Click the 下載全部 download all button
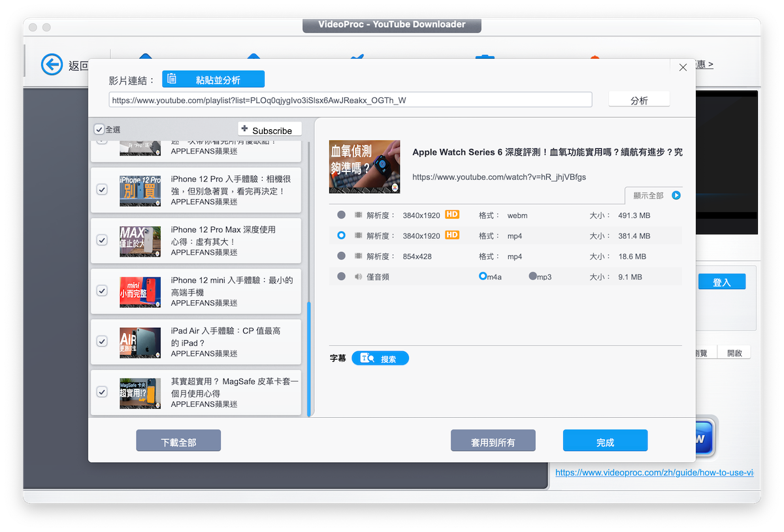Screen dimensions: 784x532 178,441
